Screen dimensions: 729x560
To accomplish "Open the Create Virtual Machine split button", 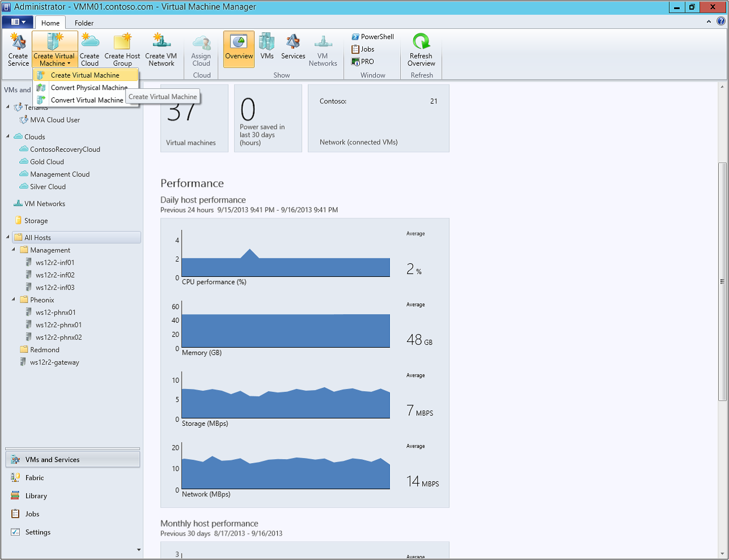I will tap(54, 50).
